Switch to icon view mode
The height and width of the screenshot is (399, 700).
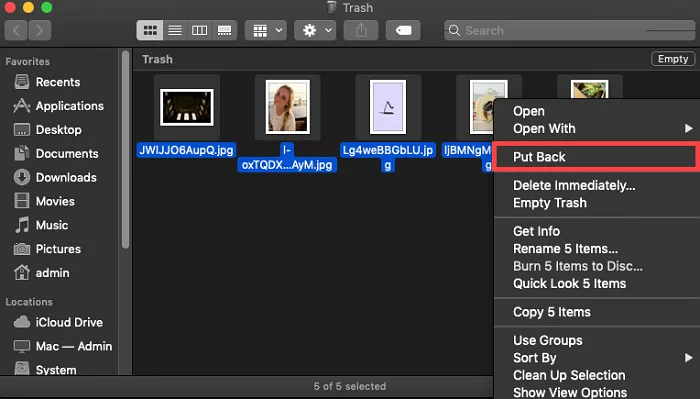tap(150, 30)
